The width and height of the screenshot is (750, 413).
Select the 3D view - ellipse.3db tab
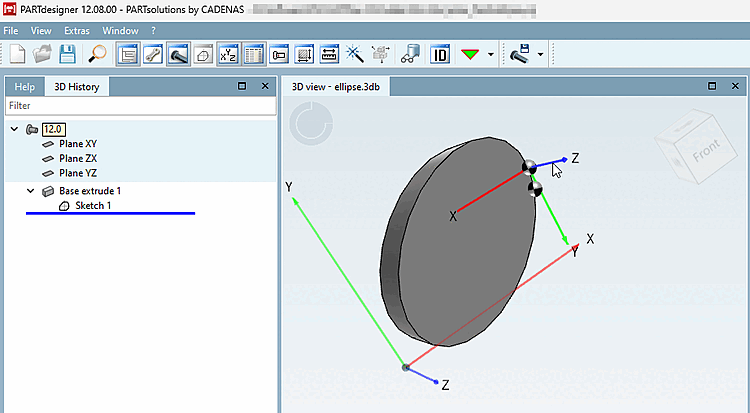[x=336, y=87]
